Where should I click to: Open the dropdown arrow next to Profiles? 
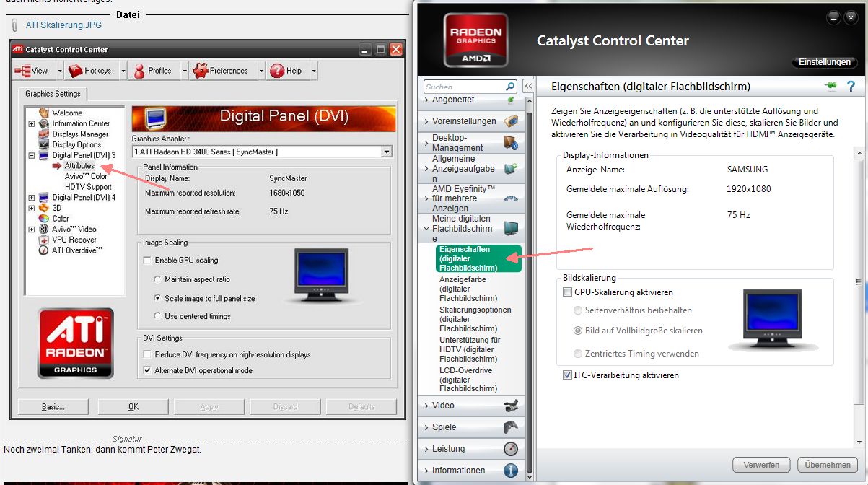[x=183, y=71]
